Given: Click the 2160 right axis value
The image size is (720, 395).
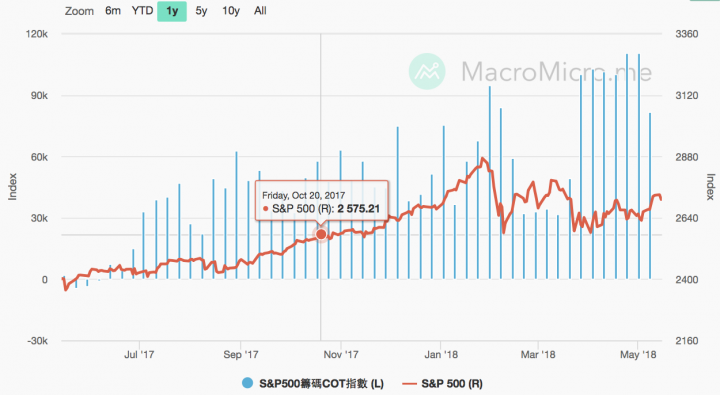Looking at the screenshot, I should [x=686, y=341].
